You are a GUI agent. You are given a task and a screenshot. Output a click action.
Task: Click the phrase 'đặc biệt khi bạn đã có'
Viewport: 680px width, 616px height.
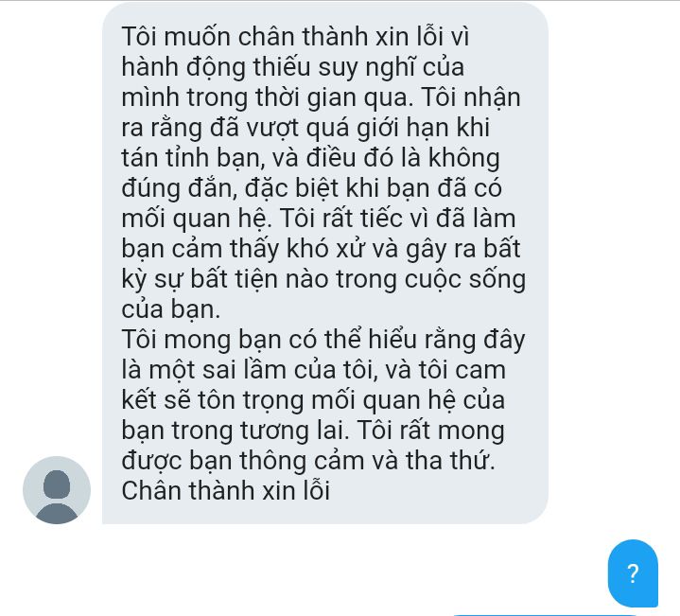(x=374, y=188)
